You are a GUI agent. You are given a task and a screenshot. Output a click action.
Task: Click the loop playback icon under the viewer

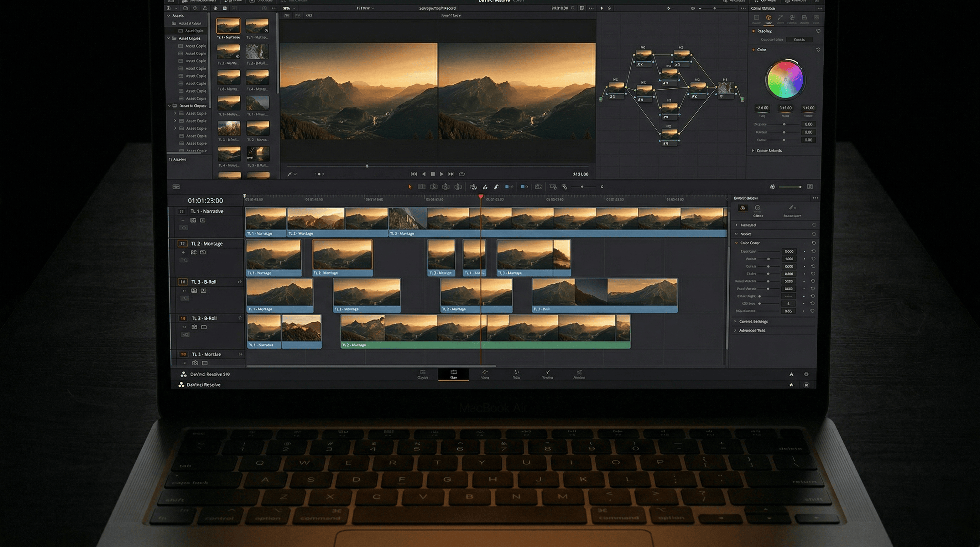[x=462, y=174]
